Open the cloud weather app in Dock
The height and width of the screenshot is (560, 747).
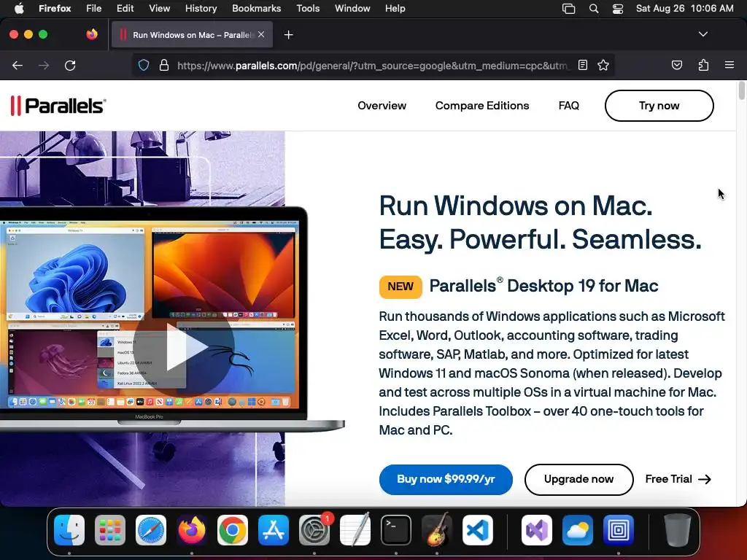[x=578, y=530]
